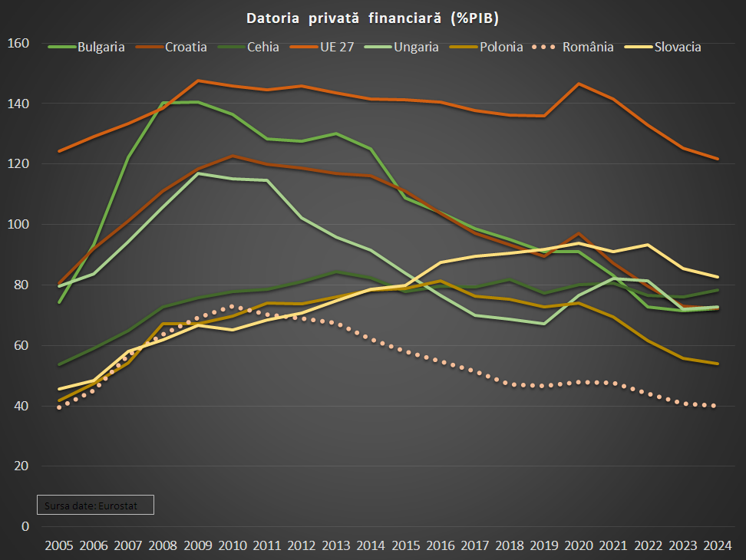
Task: Click the 'Sursa date: Eurostat' text box
Action: [x=96, y=505]
